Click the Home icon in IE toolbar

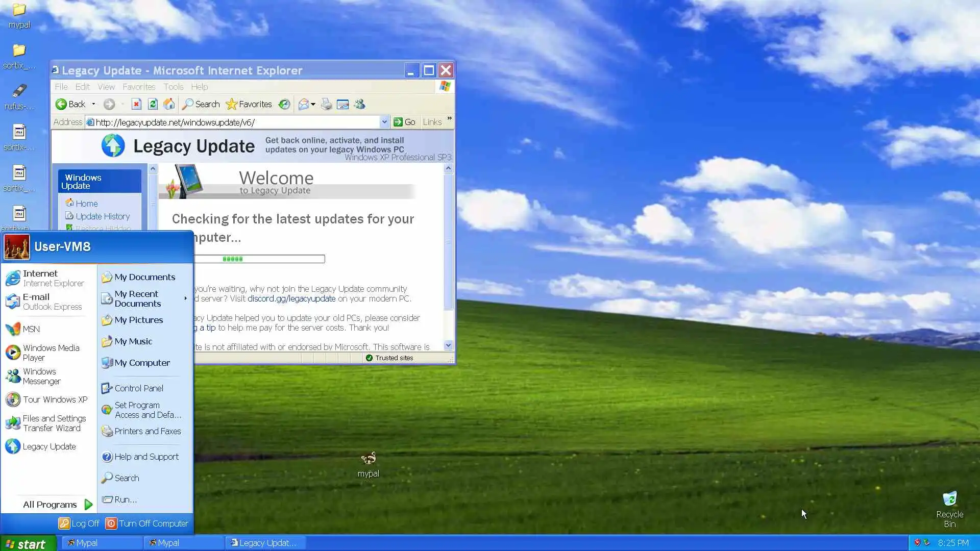tap(169, 104)
